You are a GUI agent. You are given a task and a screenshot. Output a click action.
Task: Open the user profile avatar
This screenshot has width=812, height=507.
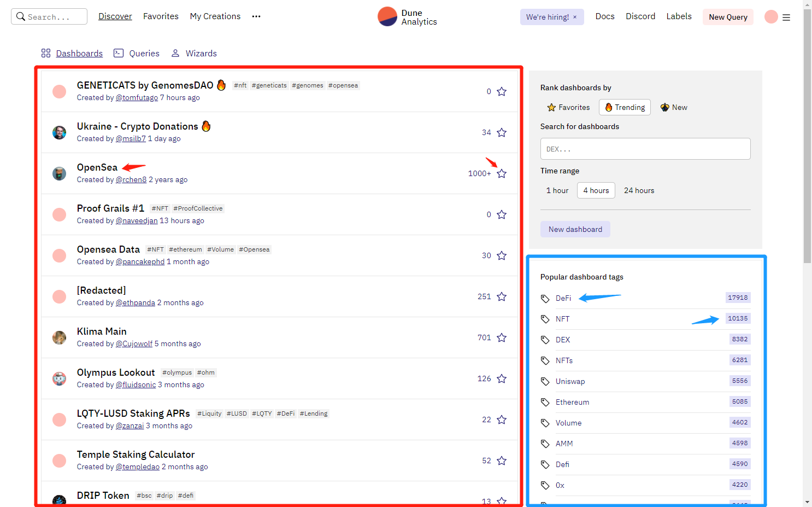[771, 17]
